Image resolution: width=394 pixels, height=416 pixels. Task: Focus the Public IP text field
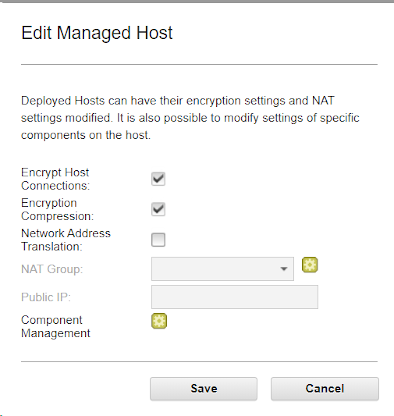(x=234, y=297)
